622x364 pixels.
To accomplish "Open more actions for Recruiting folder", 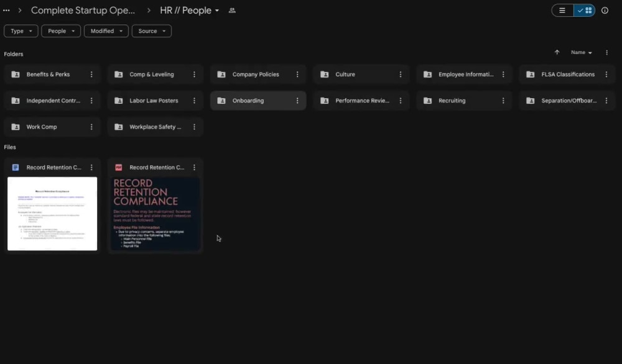I will [503, 101].
